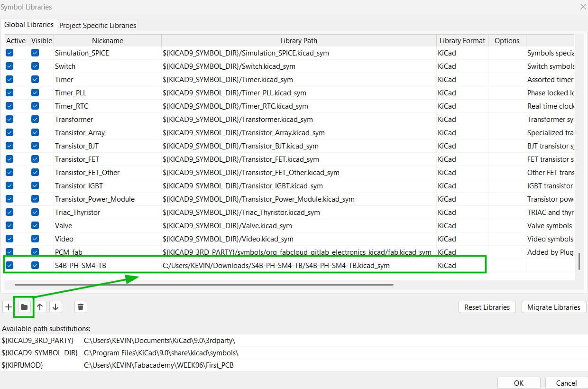The image size is (588, 389).
Task: Switch to Project Specific Libraries tab
Action: (x=97, y=25)
